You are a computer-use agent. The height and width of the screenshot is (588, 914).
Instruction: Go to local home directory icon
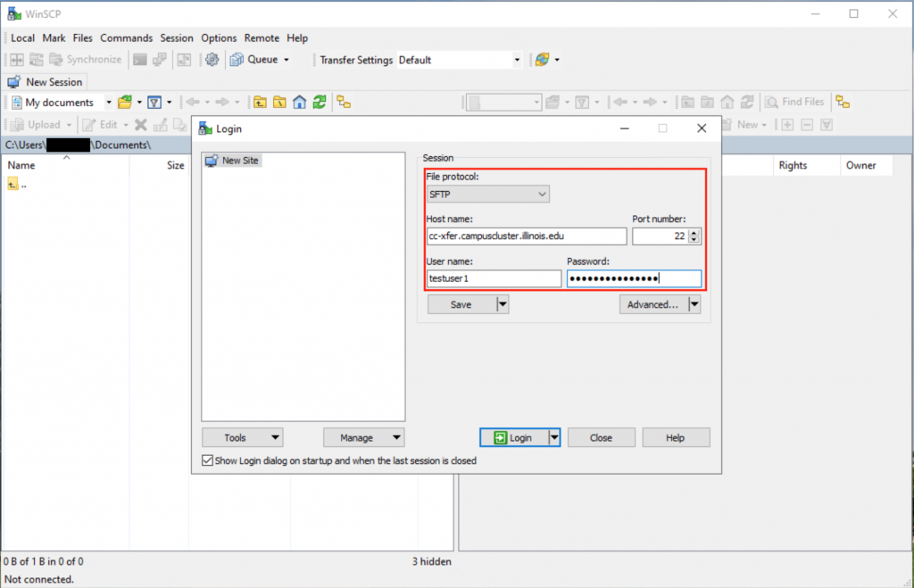300,103
